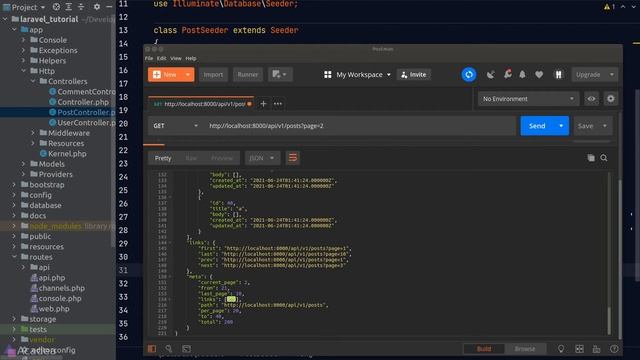Toggle Postman sidebar from status bar
Viewport: 640px width, 360px height.
[152, 349]
